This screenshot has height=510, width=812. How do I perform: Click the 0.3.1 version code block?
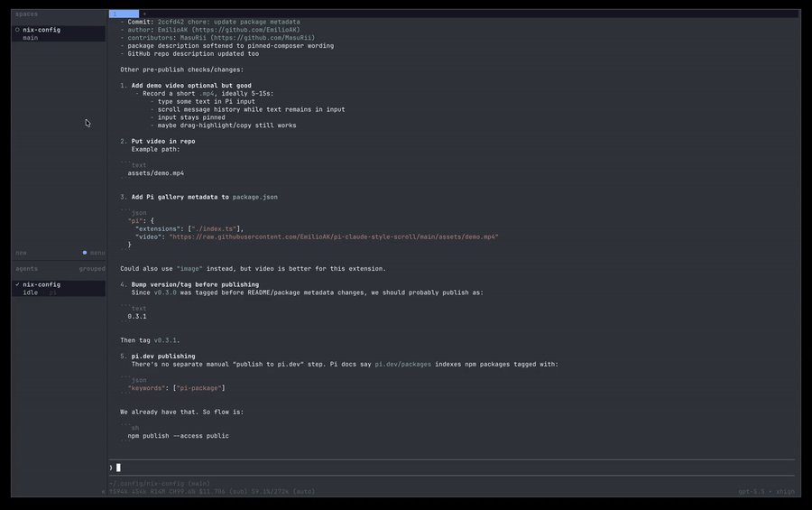[137, 317]
